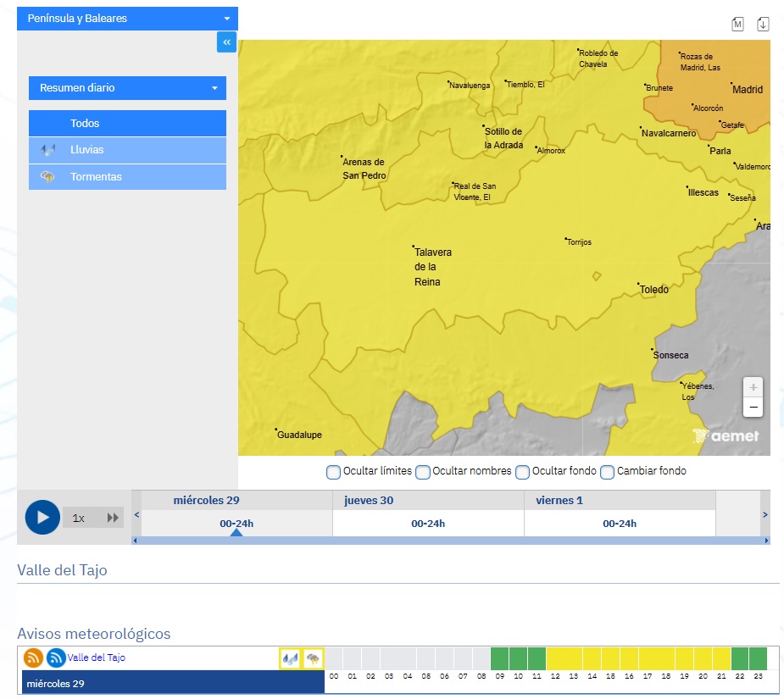The image size is (784, 699).
Task: Click the download icon above the map
Action: pos(763,24)
